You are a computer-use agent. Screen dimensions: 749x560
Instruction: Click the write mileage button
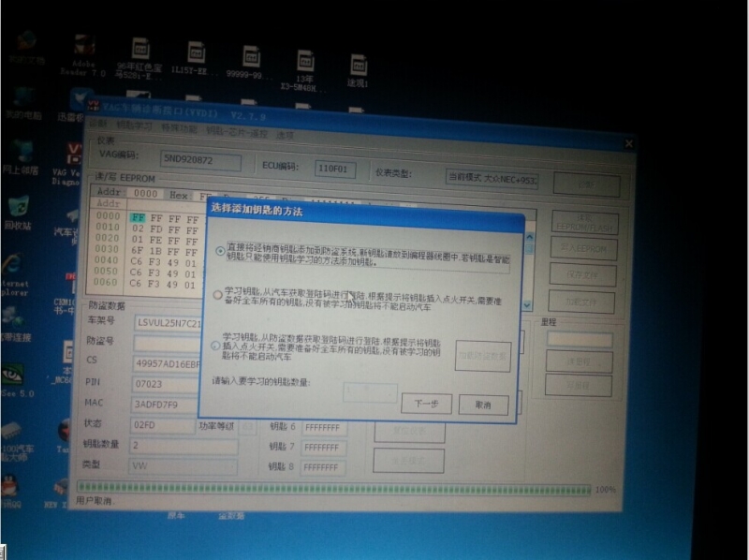[x=578, y=385]
